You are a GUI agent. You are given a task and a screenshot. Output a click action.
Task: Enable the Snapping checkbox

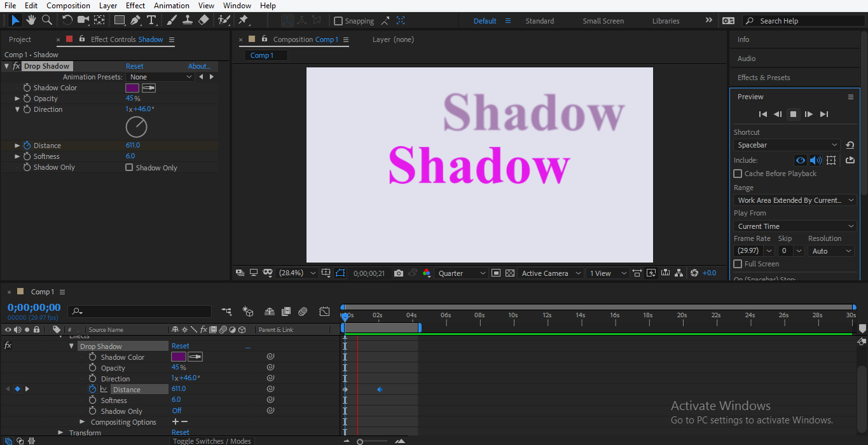pyautogui.click(x=338, y=21)
